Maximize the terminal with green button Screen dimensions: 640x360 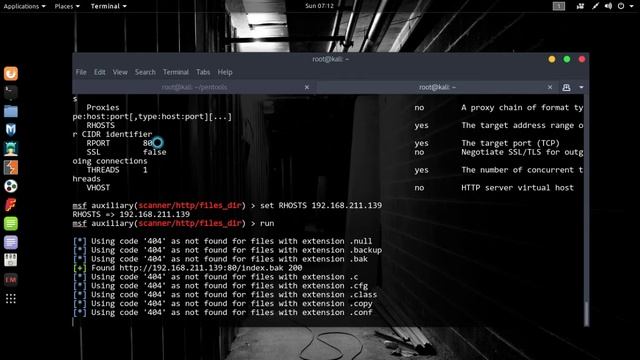[567, 60]
